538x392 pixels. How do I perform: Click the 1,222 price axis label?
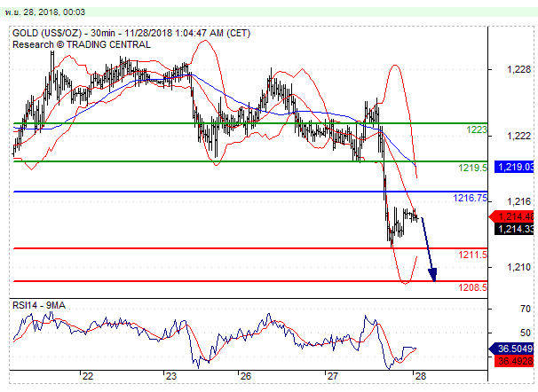[518, 136]
